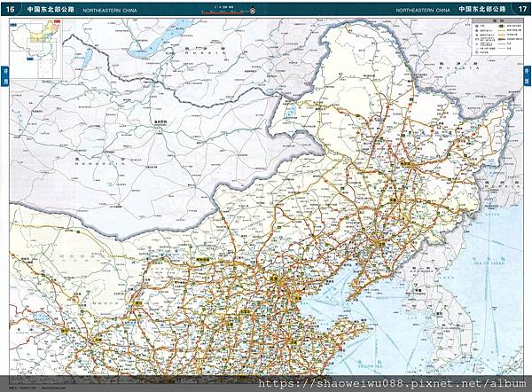Click the map scale bar in header
The image size is (532, 392).
pos(224,12)
